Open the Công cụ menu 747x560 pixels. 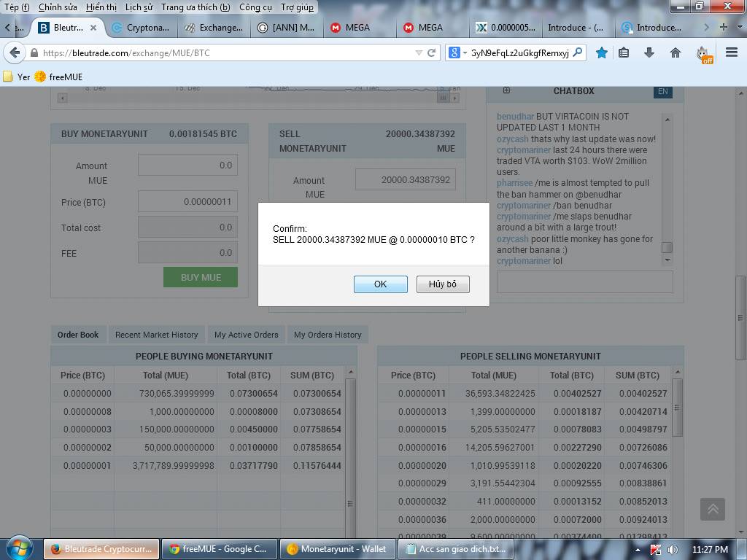click(255, 7)
